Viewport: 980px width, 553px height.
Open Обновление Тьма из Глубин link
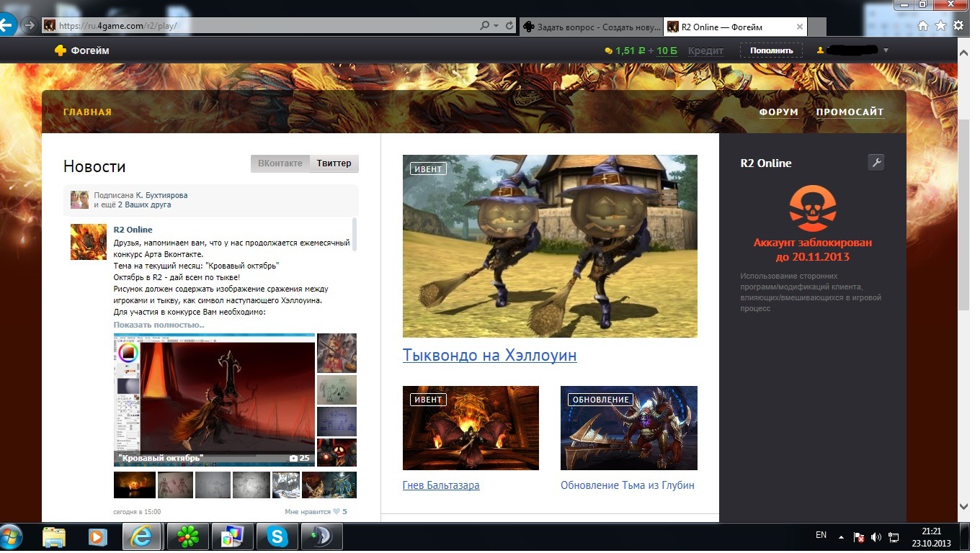(x=628, y=485)
